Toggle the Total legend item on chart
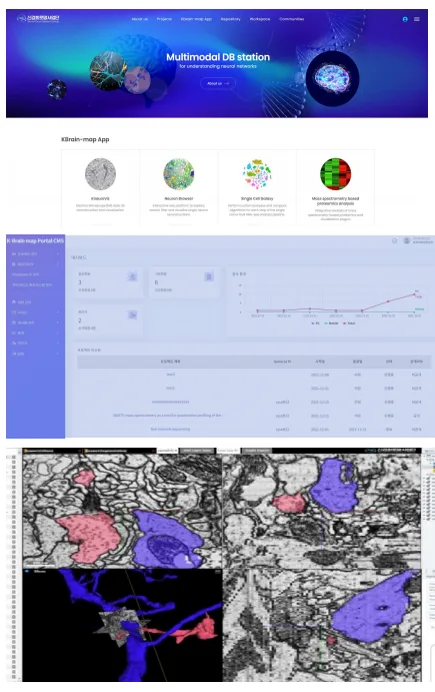Viewport: 435px width, 692px height. [x=349, y=323]
